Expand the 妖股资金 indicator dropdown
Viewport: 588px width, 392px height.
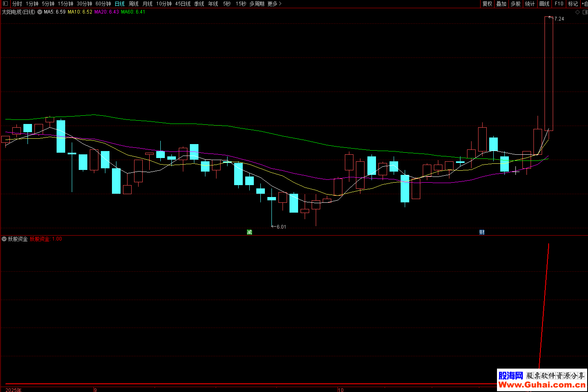click(4, 239)
